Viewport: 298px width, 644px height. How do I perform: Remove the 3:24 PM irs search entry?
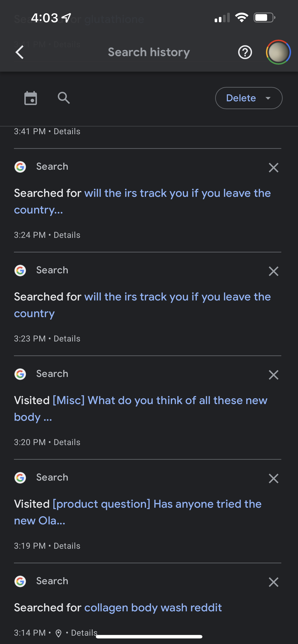[273, 168]
